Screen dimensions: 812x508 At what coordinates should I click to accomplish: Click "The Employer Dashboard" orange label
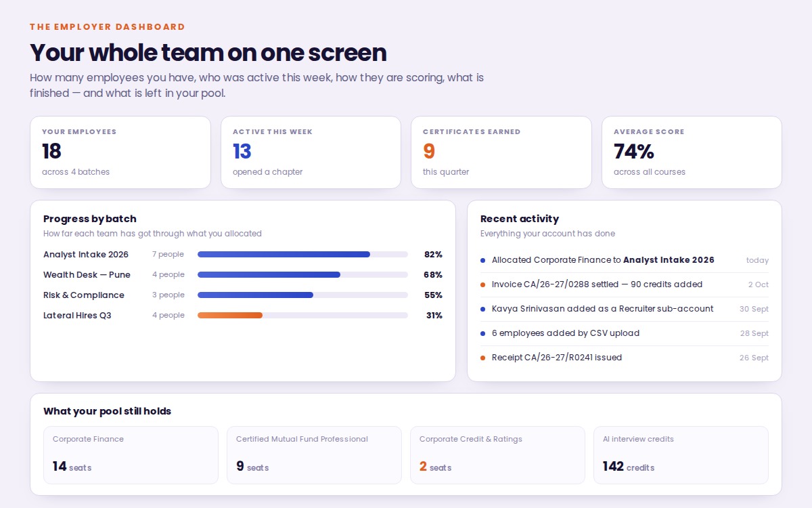[x=108, y=27]
